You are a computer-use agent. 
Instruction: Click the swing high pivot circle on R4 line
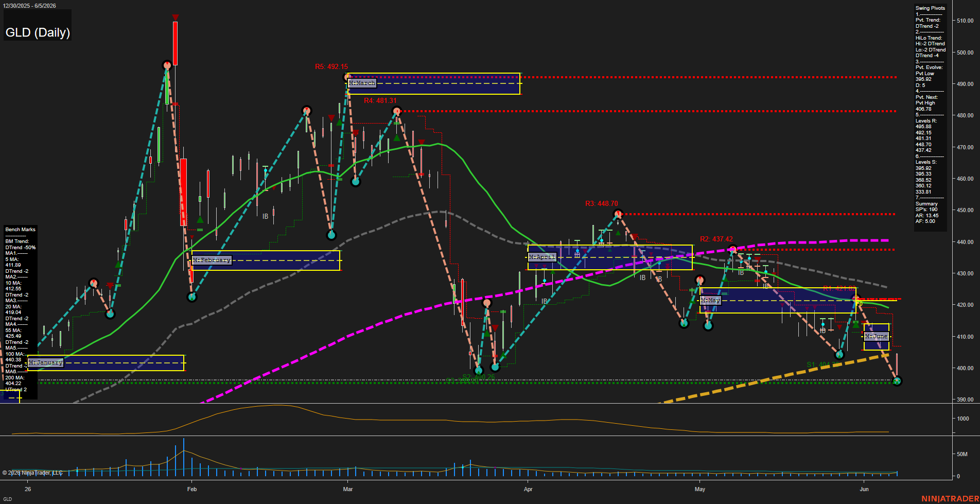click(x=397, y=111)
